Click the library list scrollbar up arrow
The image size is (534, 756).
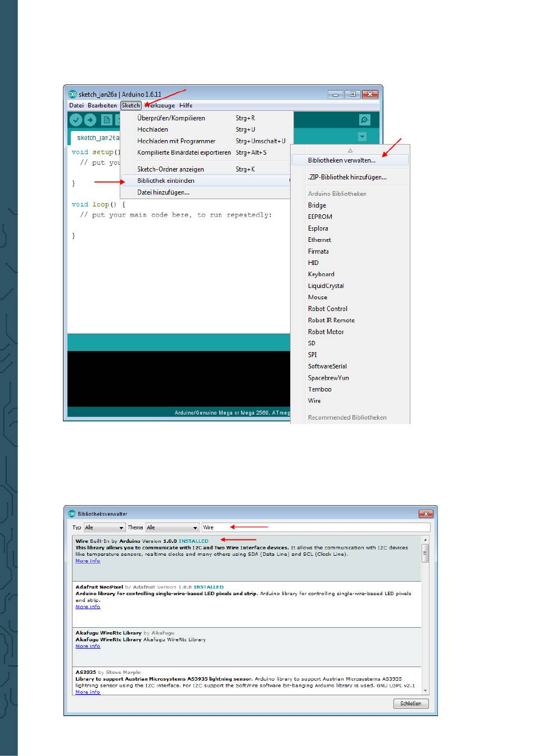click(426, 539)
